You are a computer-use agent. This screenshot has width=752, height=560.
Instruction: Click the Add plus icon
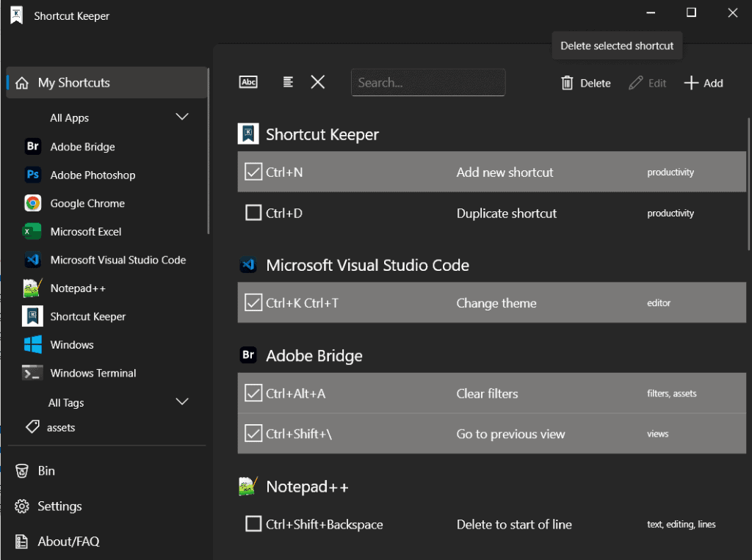(690, 83)
